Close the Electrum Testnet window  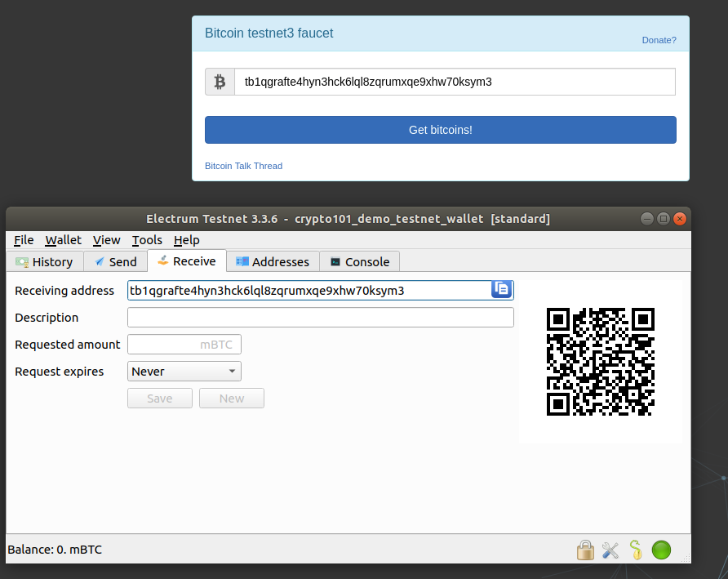pyautogui.click(x=680, y=218)
